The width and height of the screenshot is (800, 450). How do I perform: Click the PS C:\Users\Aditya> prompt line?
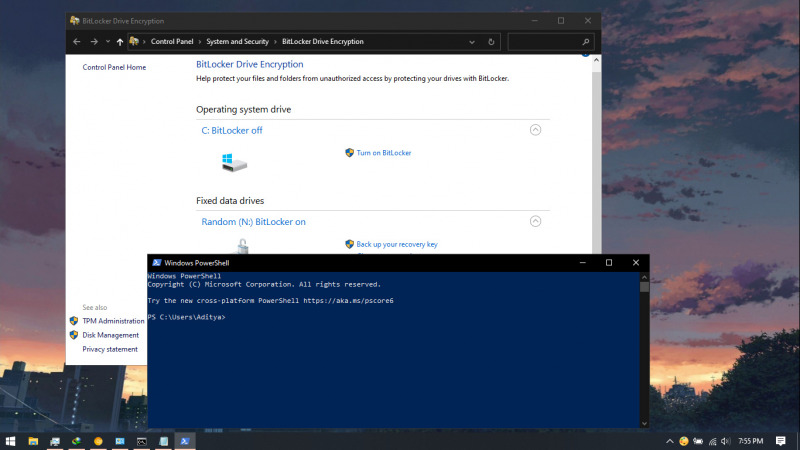coord(186,317)
